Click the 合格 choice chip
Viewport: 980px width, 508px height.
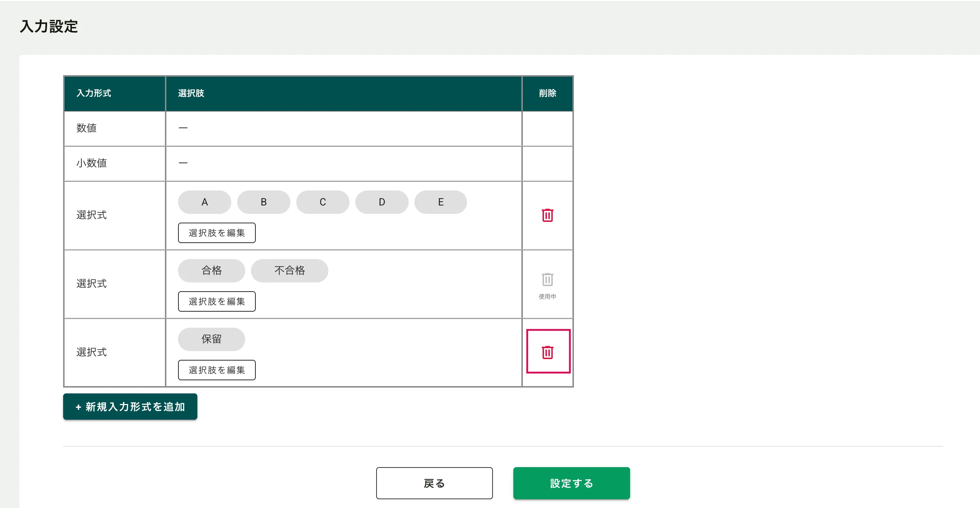pyautogui.click(x=211, y=270)
